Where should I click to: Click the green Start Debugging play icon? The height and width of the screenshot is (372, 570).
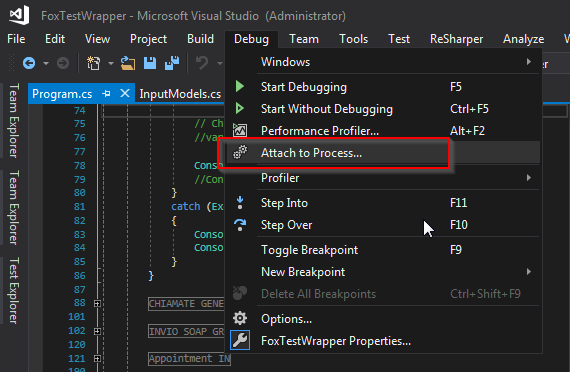pyautogui.click(x=240, y=87)
